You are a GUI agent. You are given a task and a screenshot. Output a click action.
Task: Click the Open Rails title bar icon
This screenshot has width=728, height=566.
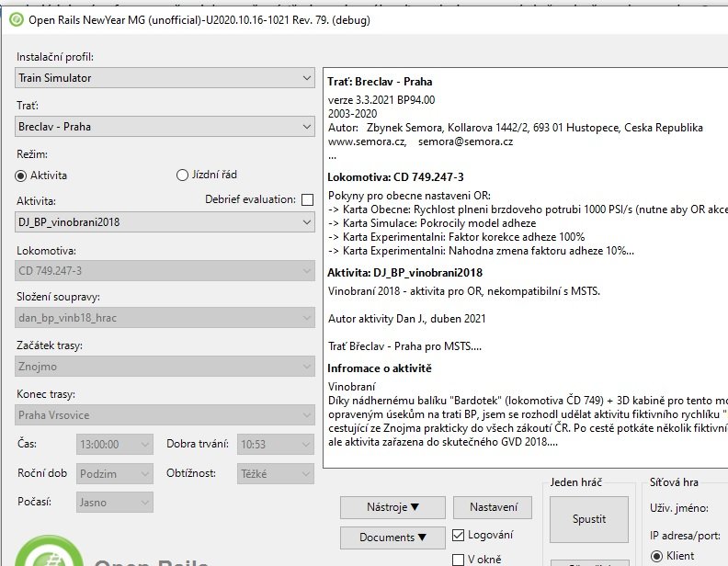click(x=16, y=20)
